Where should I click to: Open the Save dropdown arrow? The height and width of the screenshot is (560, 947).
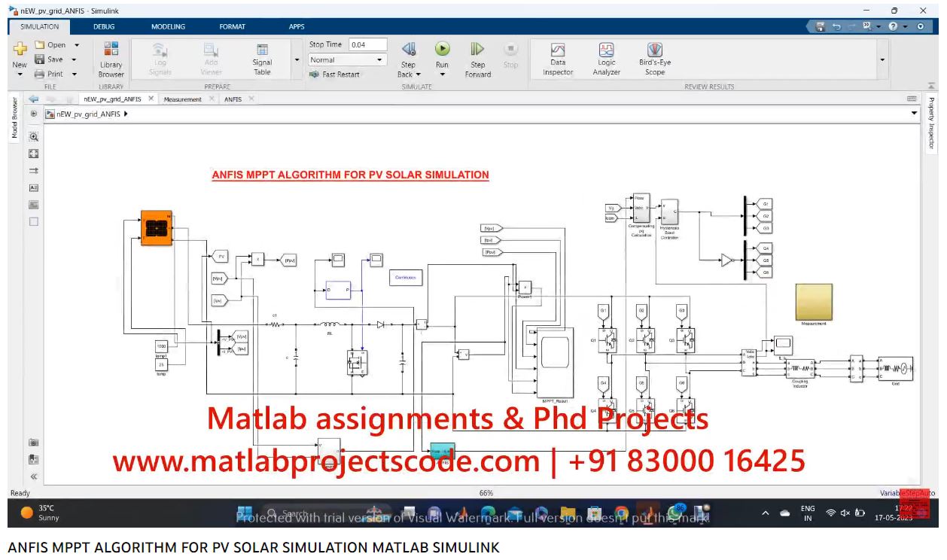[x=75, y=59]
